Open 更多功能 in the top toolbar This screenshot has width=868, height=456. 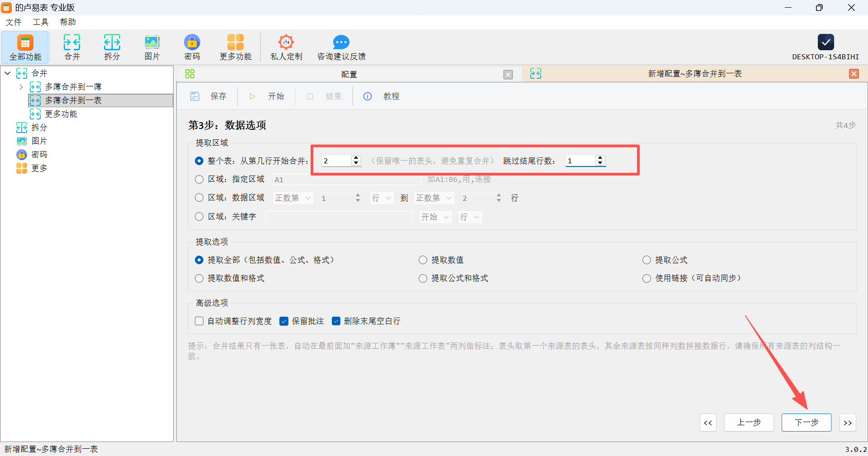point(236,47)
